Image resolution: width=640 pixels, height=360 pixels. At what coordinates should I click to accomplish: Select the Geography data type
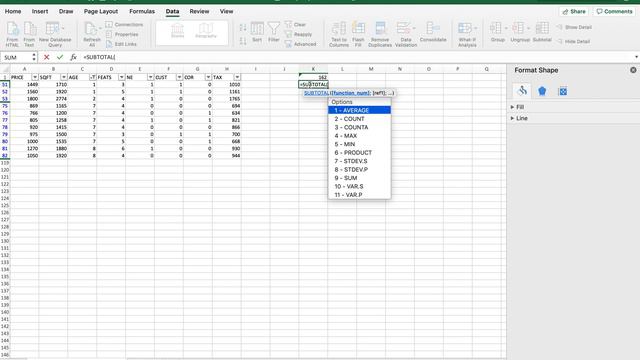(x=206, y=31)
